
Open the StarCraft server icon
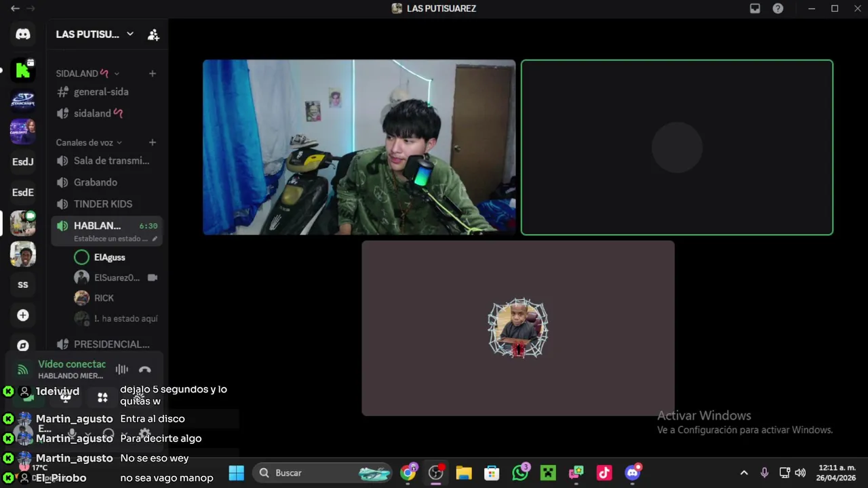point(23,100)
